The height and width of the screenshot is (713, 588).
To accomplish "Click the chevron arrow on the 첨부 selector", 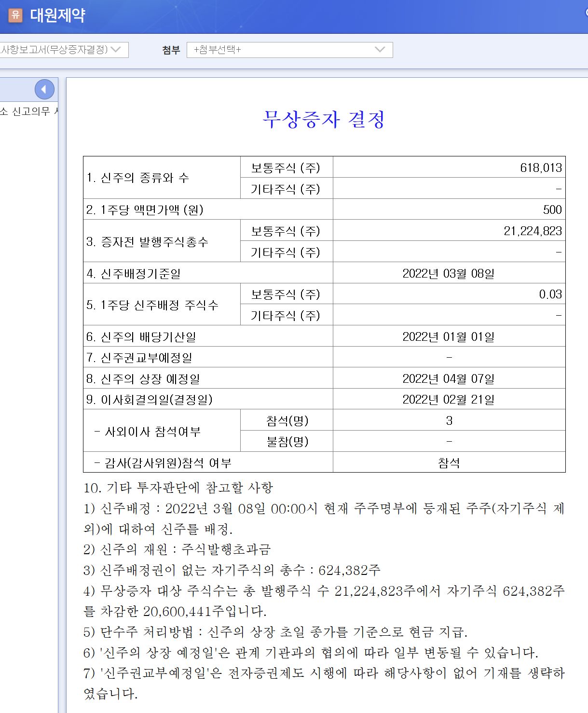I will tap(380, 50).
